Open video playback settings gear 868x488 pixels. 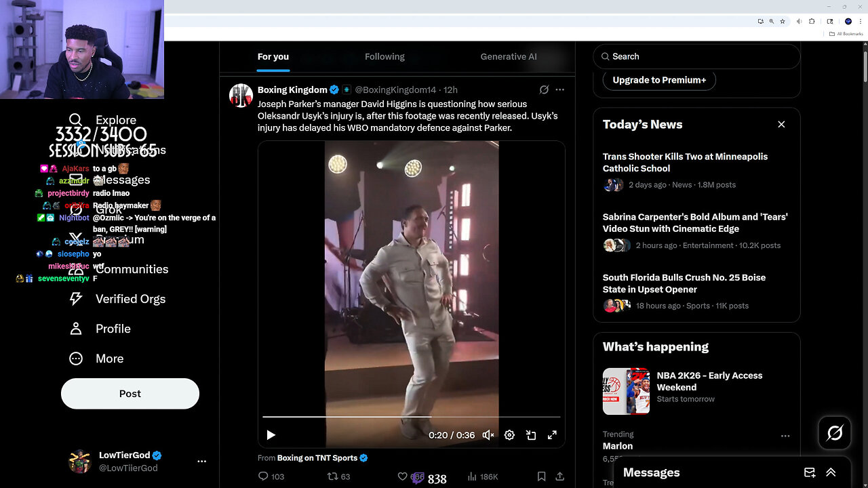click(x=509, y=435)
